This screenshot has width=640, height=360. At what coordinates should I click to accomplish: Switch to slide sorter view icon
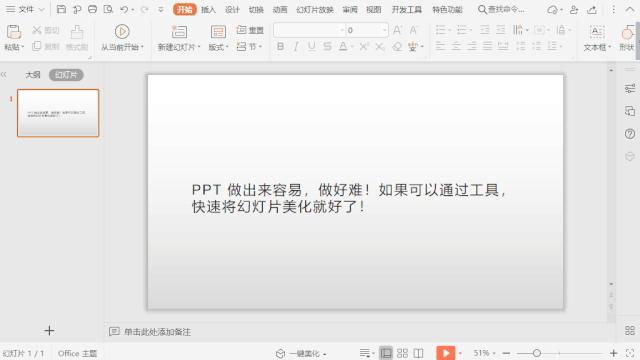[402, 353]
